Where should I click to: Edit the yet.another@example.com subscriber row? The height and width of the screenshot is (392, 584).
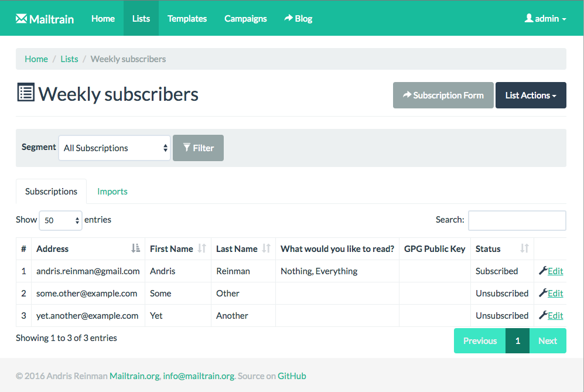[x=551, y=315]
